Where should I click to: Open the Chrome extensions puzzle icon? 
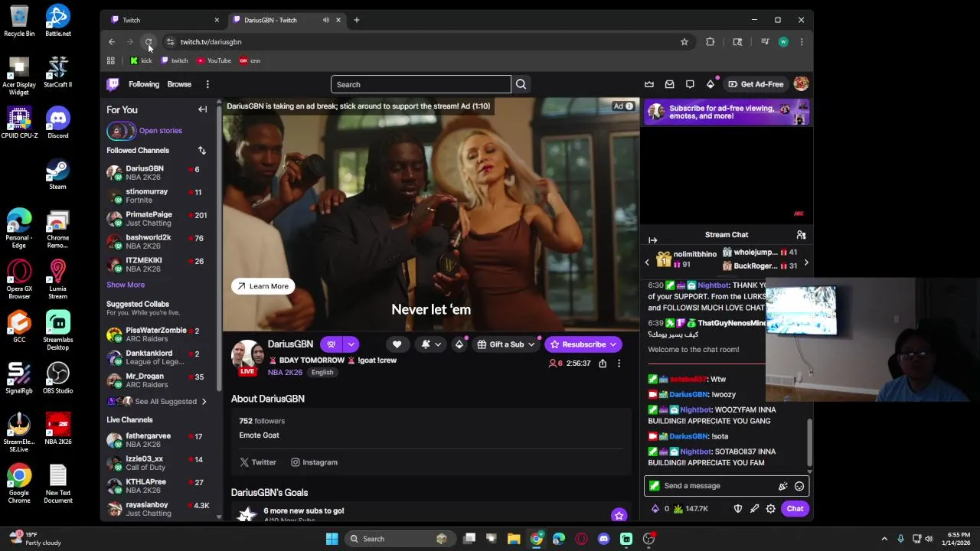point(710,42)
